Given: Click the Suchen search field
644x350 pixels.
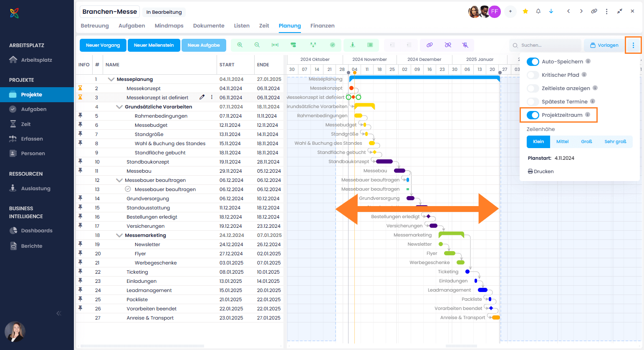Looking at the screenshot, I should [545, 45].
